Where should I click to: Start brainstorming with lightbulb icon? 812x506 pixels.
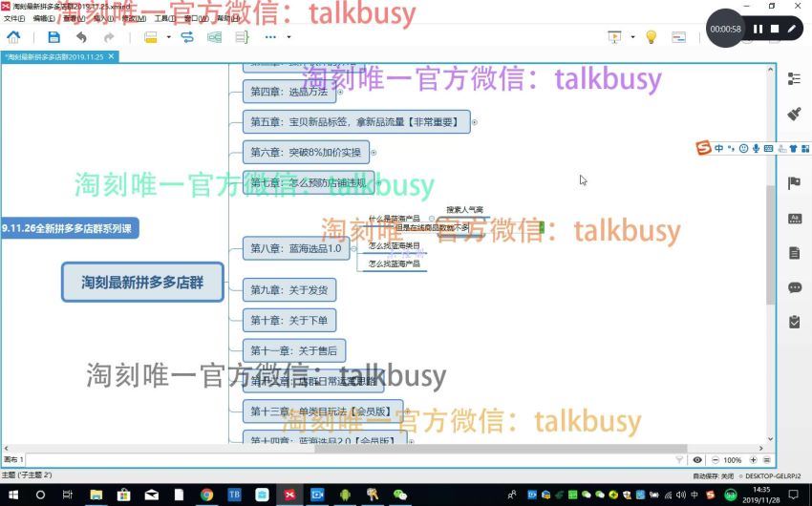tap(651, 37)
